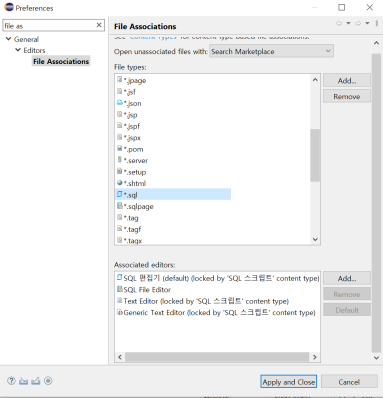Open the unassociated files combo box
Screen dimensions: 383x398
pyautogui.click(x=271, y=51)
